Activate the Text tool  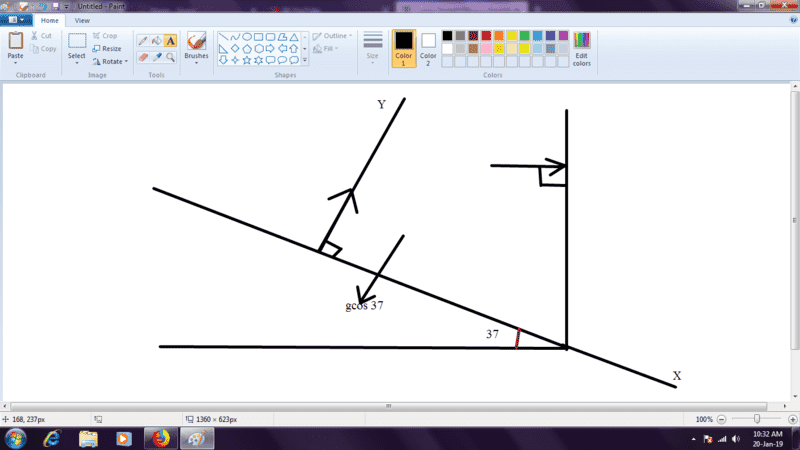tap(170, 41)
